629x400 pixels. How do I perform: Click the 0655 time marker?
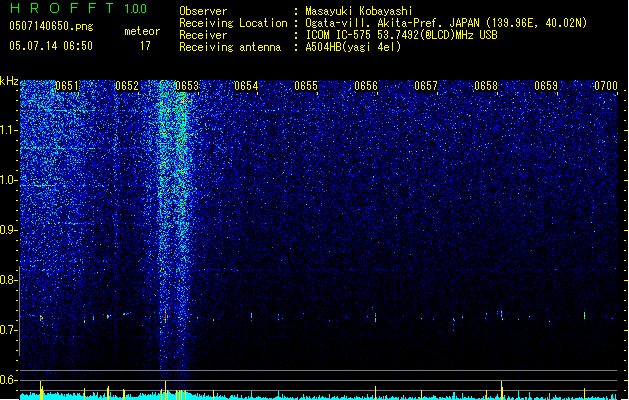306,86
